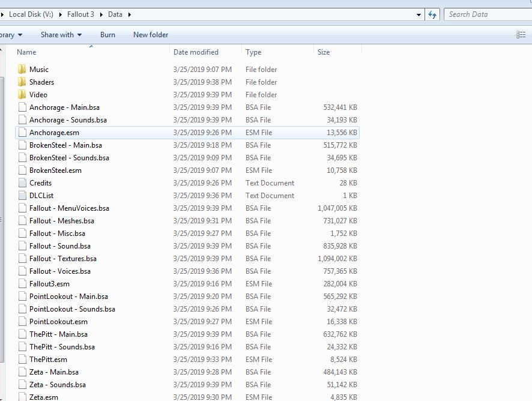Select the DLCList text document icon
This screenshot has height=401, width=532.
click(22, 196)
